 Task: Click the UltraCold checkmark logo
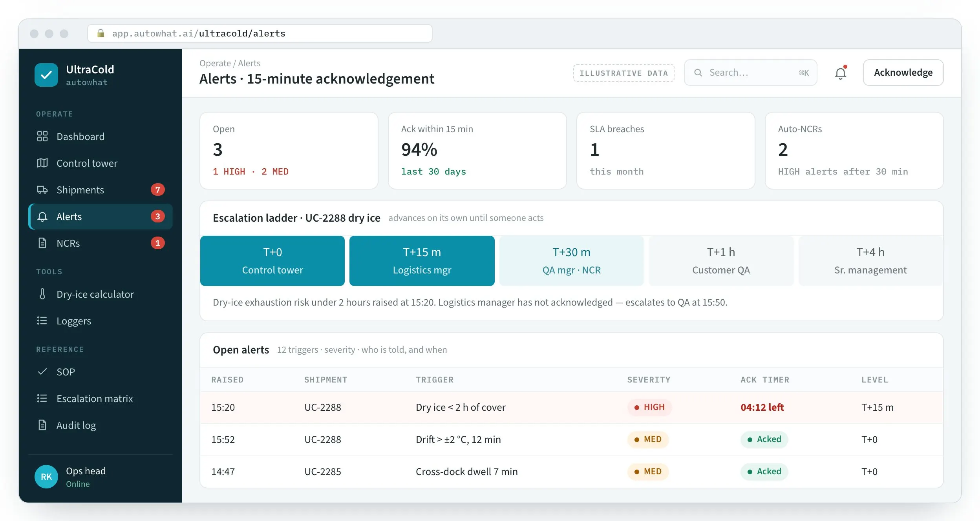(x=46, y=75)
